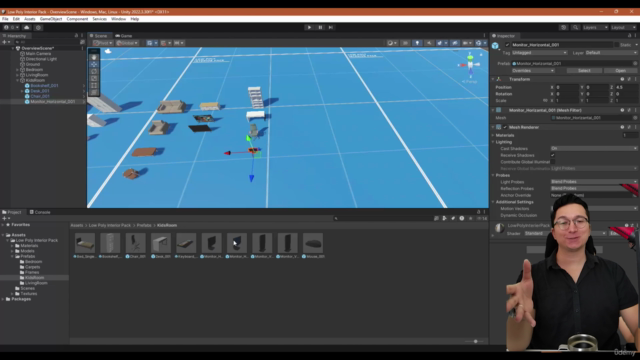Click the Hierarchy panel lock icon
This screenshot has height=360, width=640.
pos(76,36)
